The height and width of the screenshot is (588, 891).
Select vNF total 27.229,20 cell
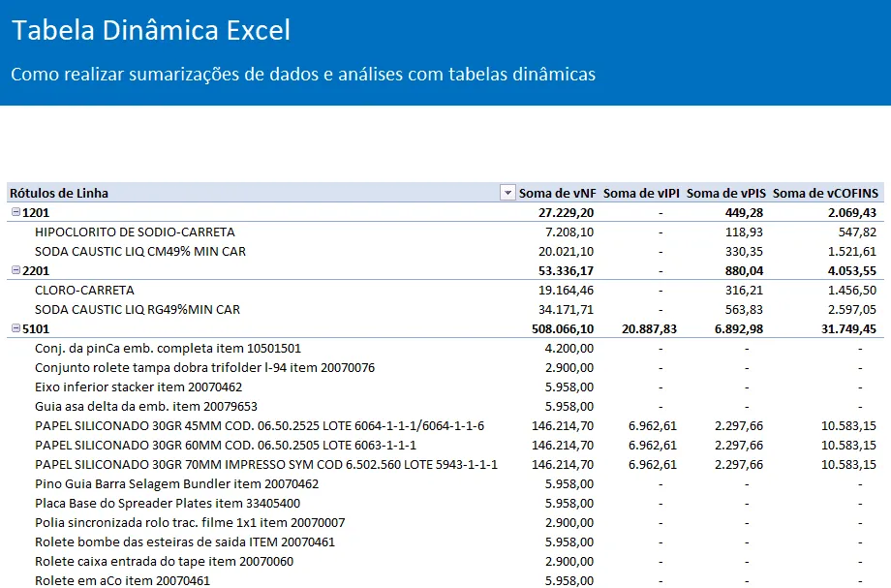(566, 212)
